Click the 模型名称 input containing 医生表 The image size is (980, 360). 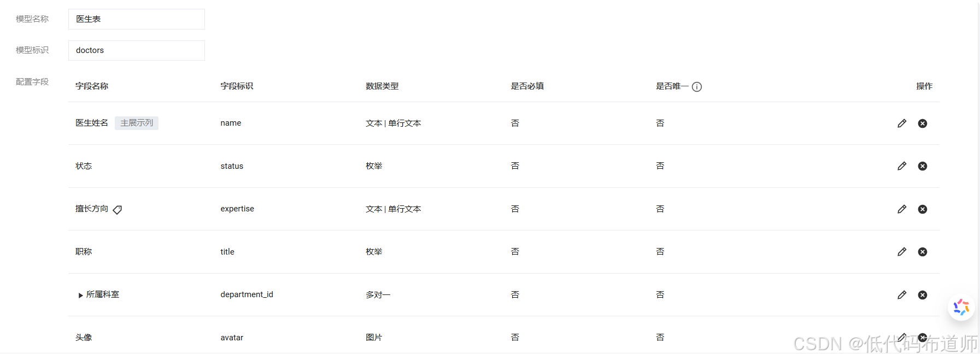(x=137, y=19)
